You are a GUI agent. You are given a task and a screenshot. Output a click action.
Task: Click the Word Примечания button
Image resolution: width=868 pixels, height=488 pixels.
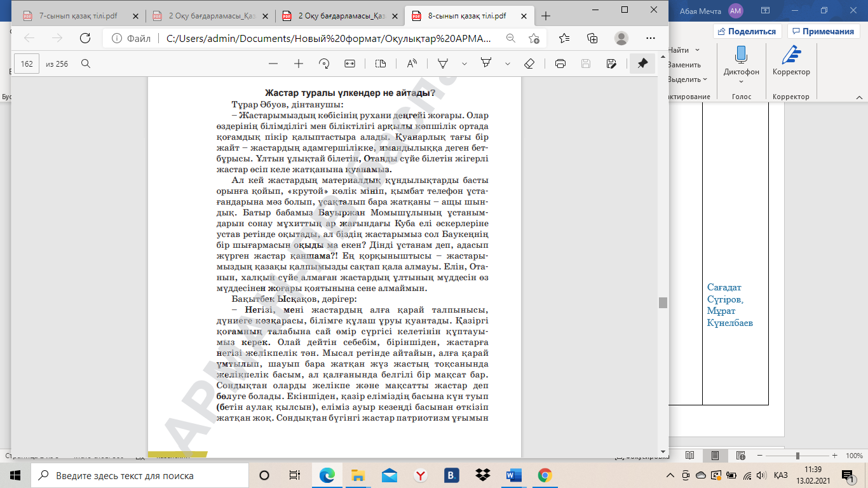coord(822,31)
